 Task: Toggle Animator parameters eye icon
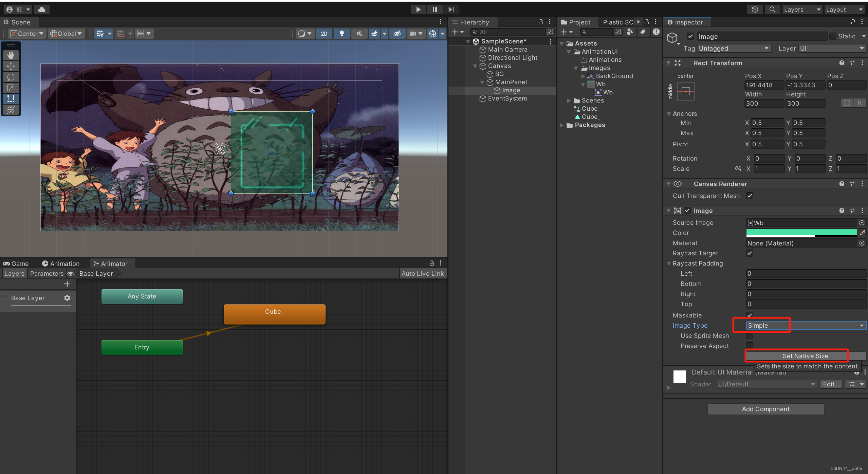click(71, 274)
